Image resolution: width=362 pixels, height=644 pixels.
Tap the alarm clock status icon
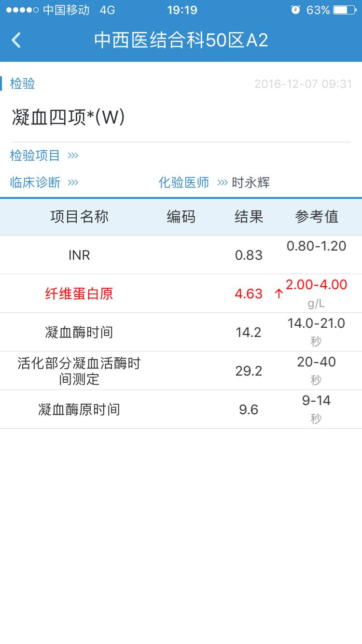(x=295, y=10)
